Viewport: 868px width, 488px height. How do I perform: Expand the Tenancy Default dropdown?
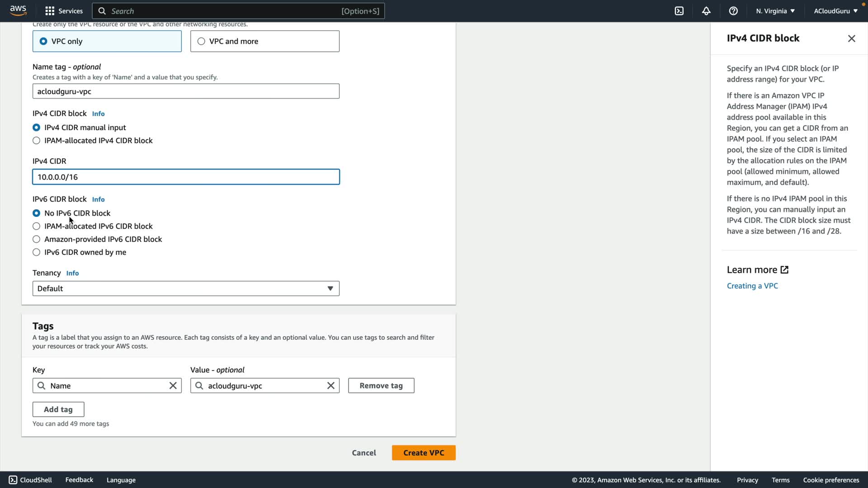186,288
